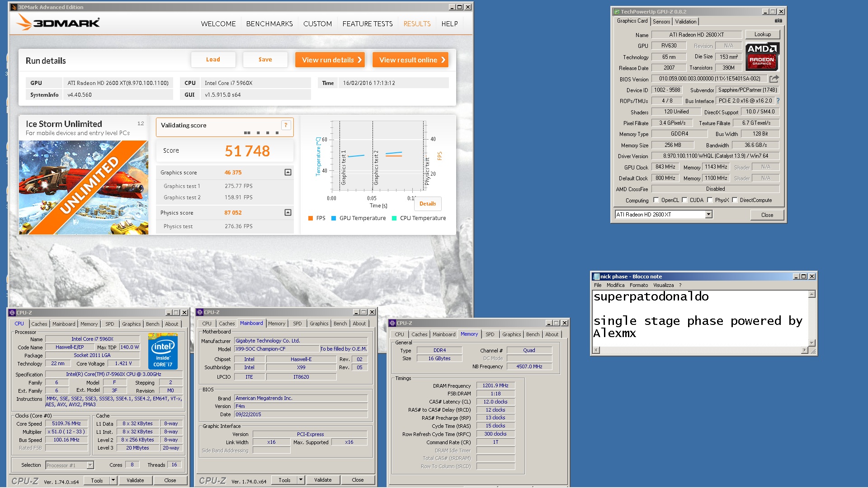
Task: Click Close in CPU-Z Mainboard window
Action: 358,480
